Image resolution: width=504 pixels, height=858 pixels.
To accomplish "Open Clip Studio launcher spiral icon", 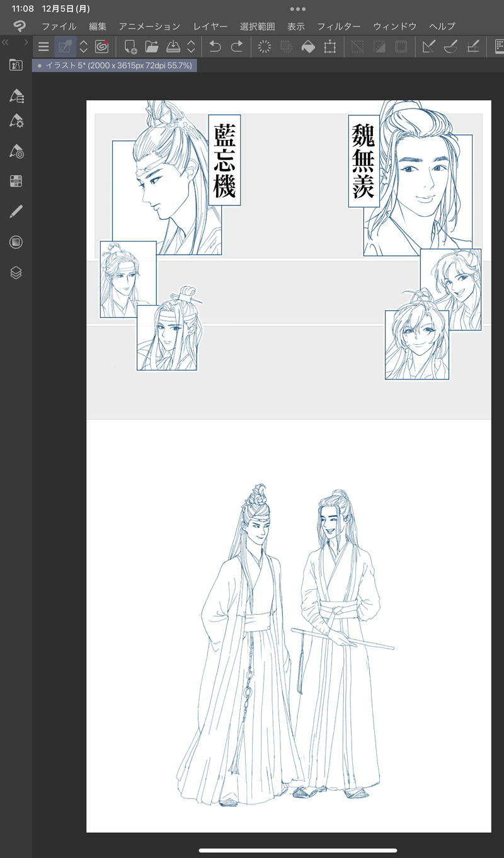I will tap(101, 47).
